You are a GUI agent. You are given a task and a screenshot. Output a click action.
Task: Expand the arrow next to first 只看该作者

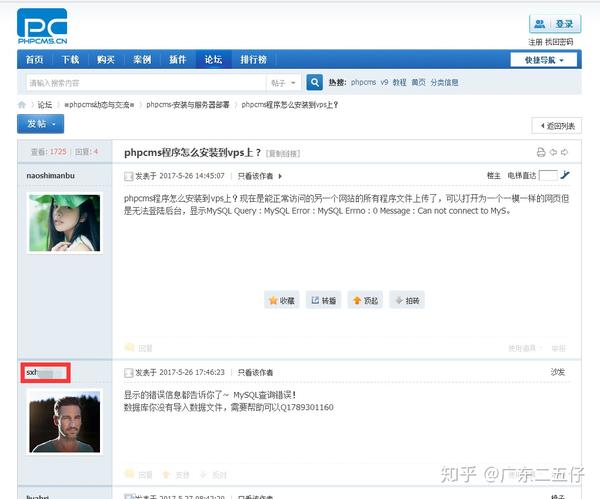pyautogui.click(x=280, y=176)
